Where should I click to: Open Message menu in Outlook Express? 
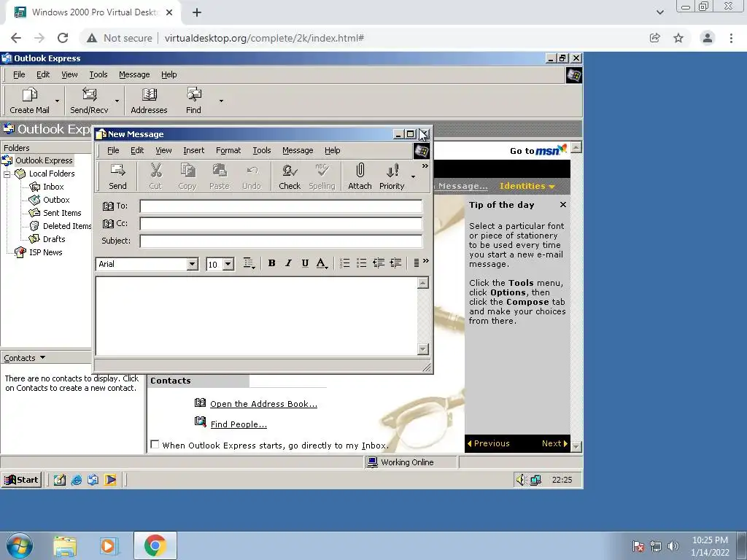coord(134,75)
